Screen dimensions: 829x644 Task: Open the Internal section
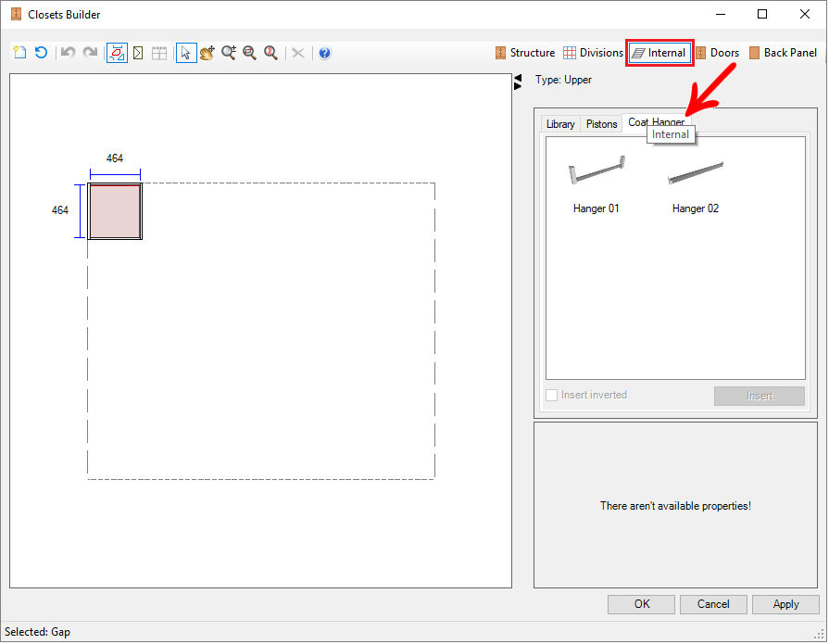pyautogui.click(x=659, y=53)
